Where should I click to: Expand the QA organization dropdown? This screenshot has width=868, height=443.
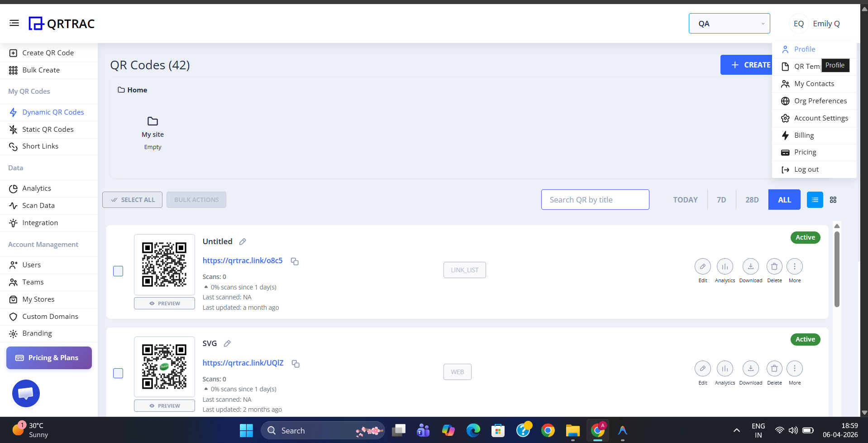pos(729,23)
